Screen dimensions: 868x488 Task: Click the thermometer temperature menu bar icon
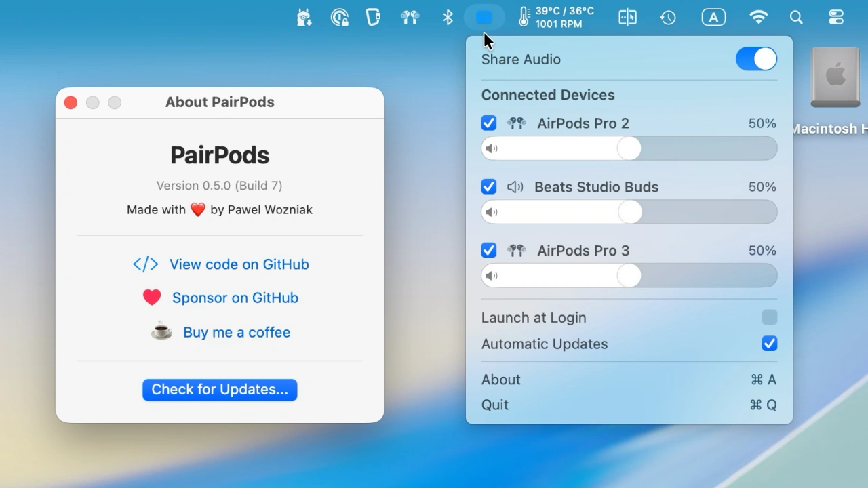[x=522, y=17]
